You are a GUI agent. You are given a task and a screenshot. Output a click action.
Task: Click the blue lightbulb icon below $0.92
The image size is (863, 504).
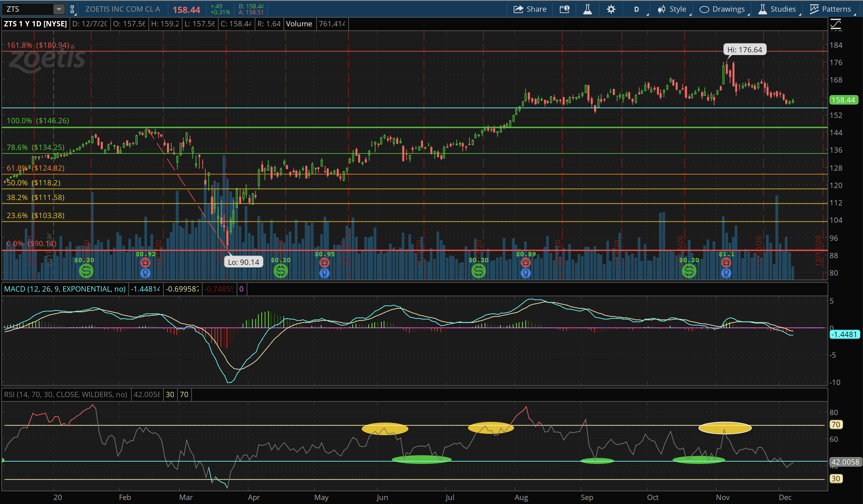click(x=145, y=273)
